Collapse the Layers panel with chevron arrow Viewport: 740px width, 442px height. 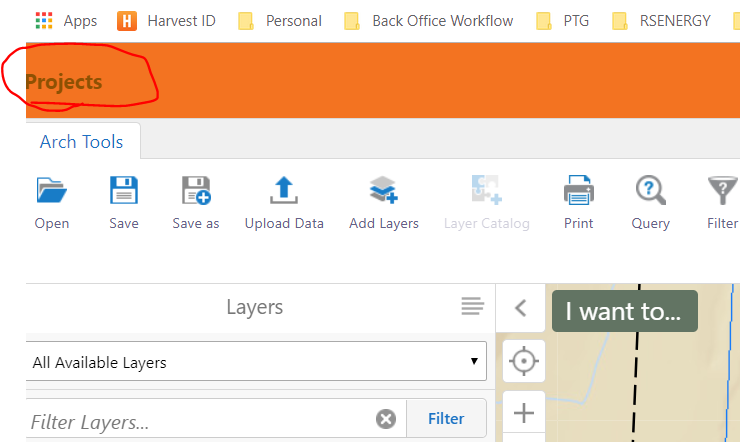(x=521, y=308)
